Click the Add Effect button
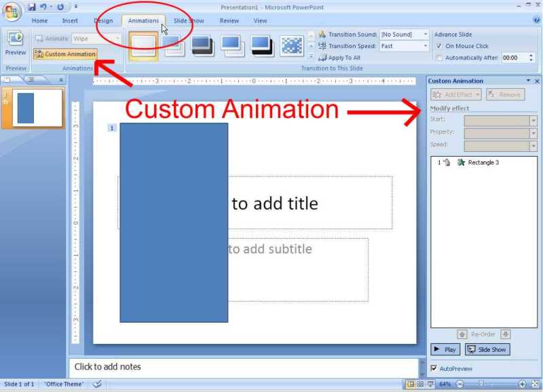This screenshot has width=543, height=392. tap(455, 94)
